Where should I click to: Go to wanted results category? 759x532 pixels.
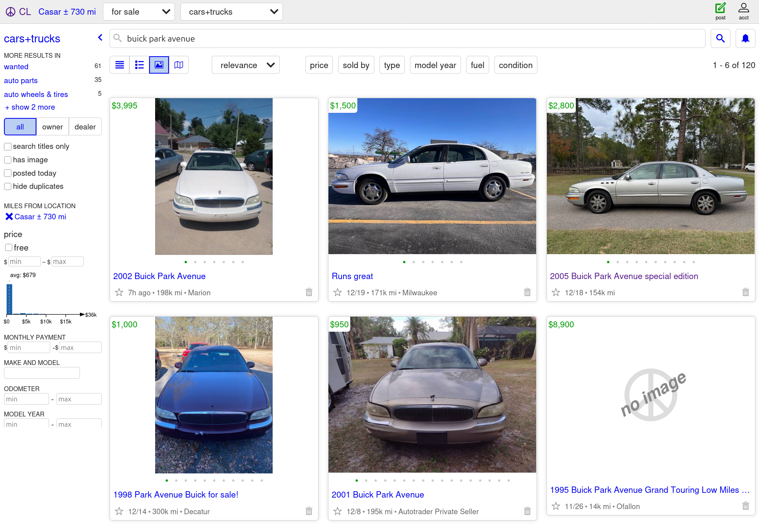coord(16,66)
